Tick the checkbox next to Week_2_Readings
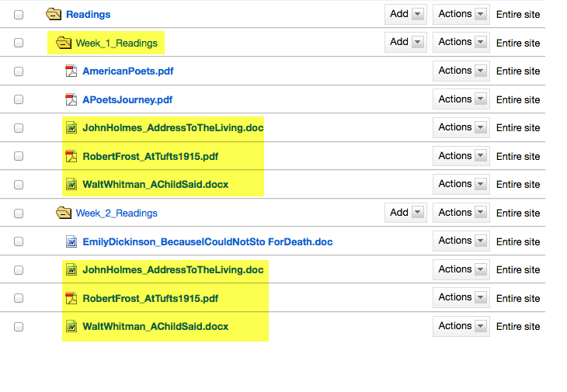 coord(19,213)
